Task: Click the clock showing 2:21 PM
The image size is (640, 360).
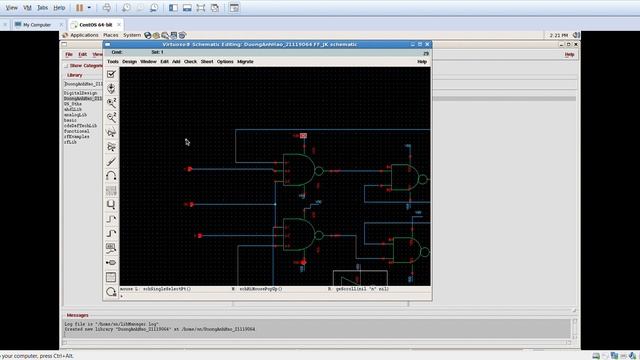Action: click(x=559, y=36)
